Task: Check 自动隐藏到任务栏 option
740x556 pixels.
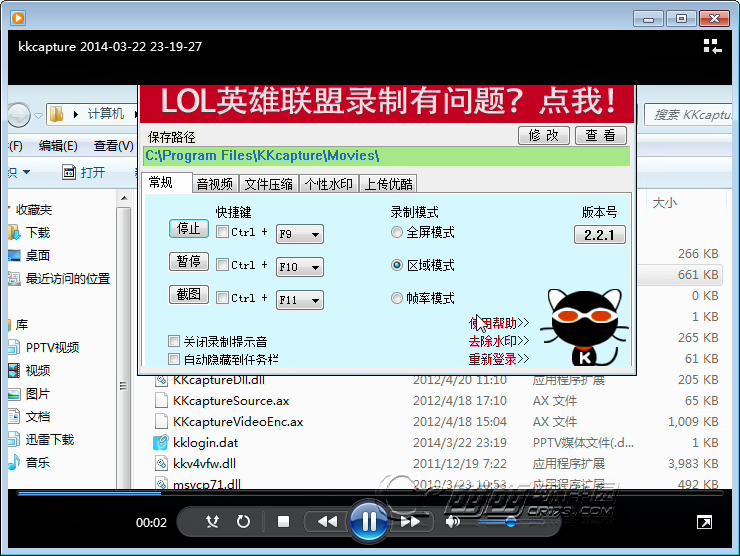Action: pyautogui.click(x=174, y=359)
